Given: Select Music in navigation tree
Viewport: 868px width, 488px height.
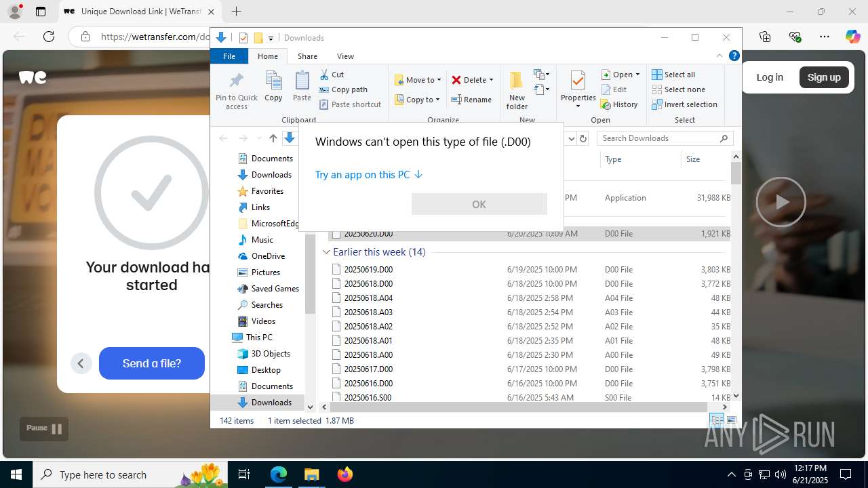Looking at the screenshot, I should (x=262, y=240).
